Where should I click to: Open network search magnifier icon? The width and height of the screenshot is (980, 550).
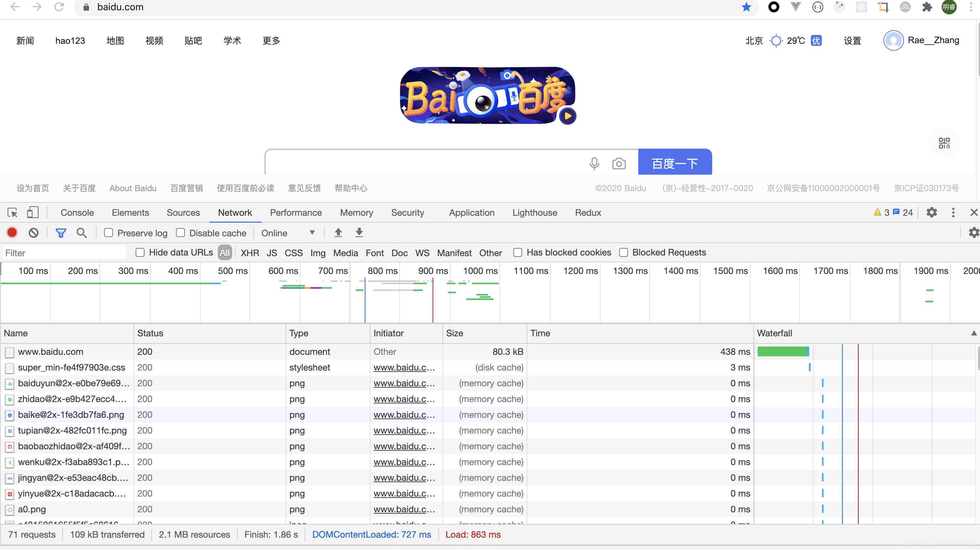click(x=81, y=233)
